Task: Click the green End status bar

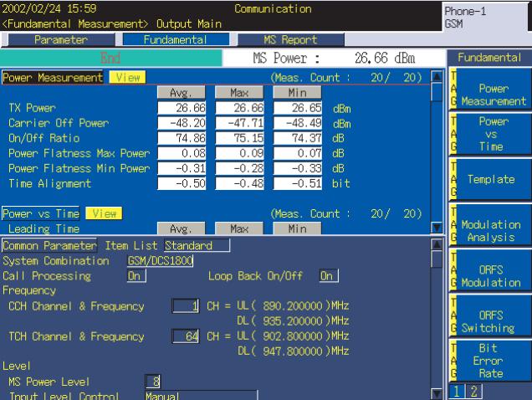Action: [x=111, y=58]
